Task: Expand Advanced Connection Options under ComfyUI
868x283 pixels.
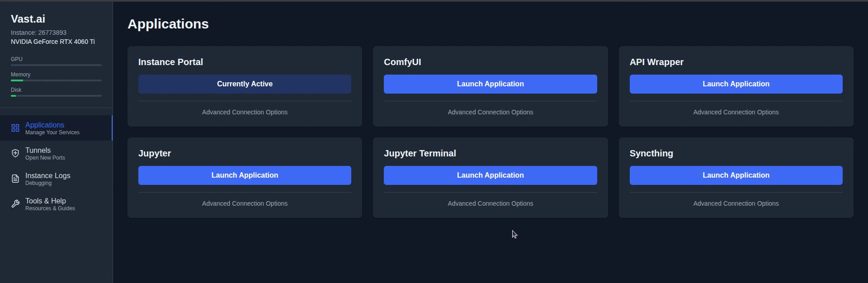Action: [490, 112]
